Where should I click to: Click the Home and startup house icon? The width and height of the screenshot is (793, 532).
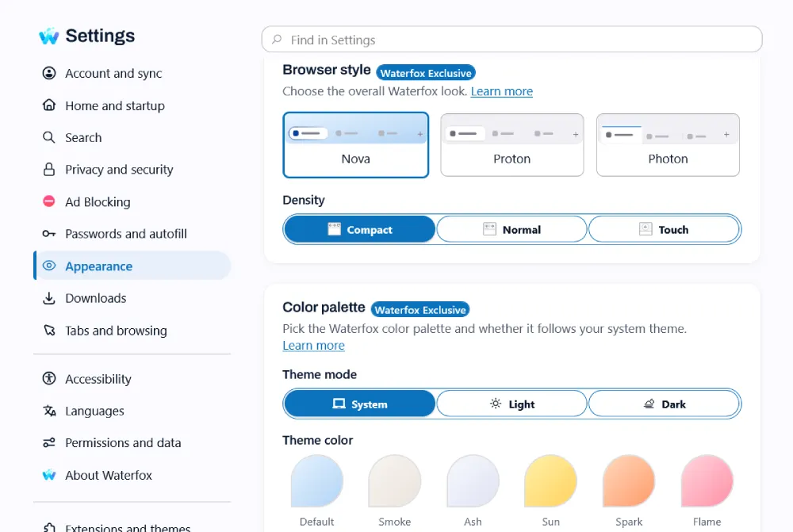click(x=49, y=105)
